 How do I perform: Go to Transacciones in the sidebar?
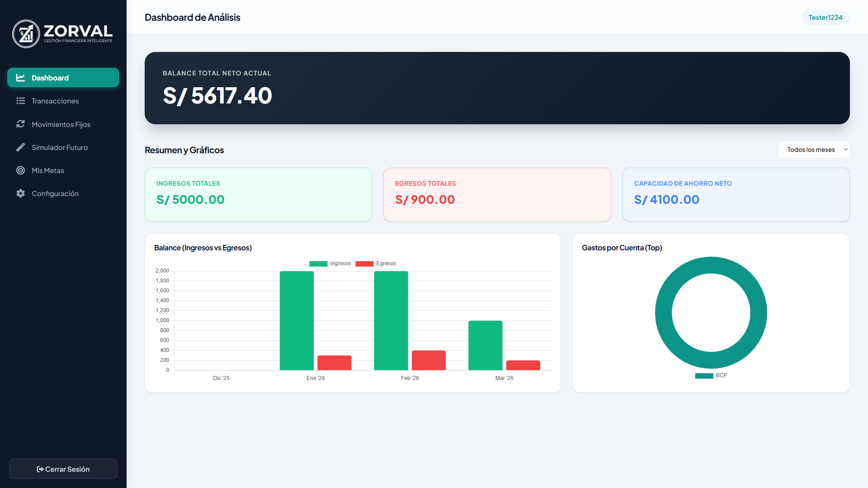[55, 101]
